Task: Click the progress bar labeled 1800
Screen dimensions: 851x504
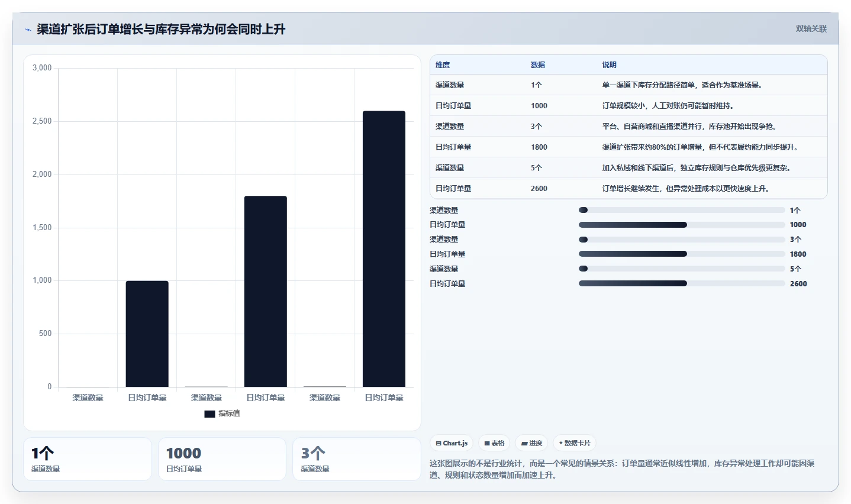Action: 682,254
